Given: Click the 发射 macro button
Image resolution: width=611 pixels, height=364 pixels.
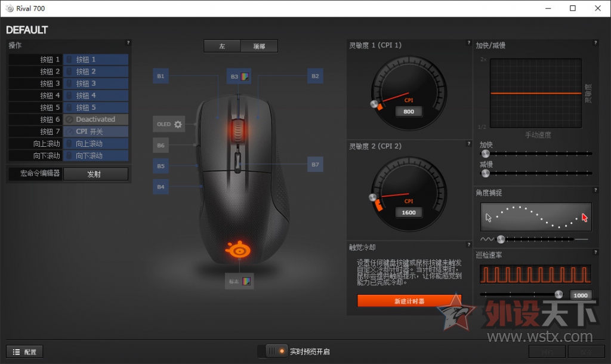Looking at the screenshot, I should (95, 174).
